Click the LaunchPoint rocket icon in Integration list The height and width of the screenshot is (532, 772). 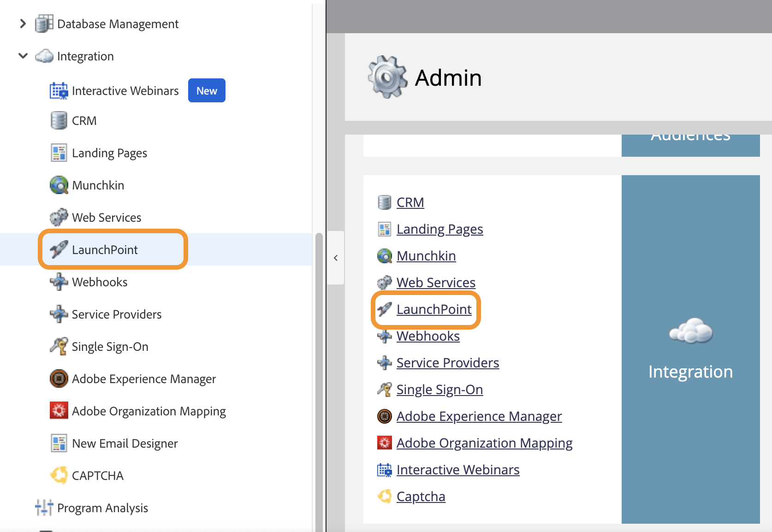[x=384, y=309]
